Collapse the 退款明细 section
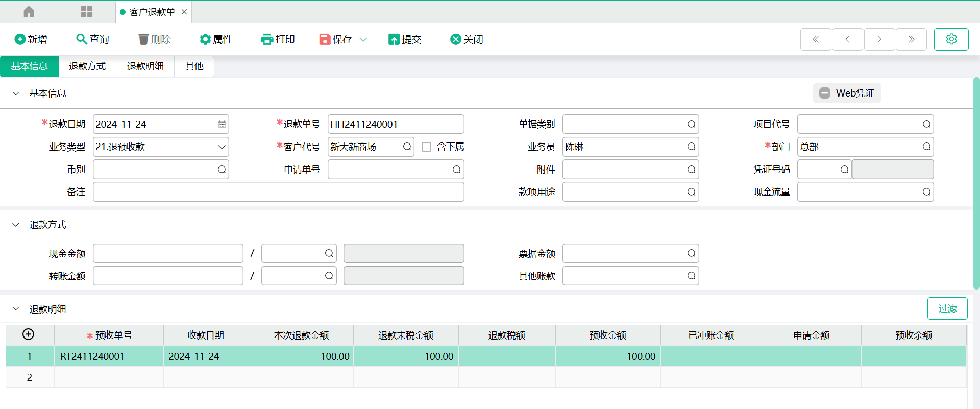980x409 pixels. [x=16, y=309]
